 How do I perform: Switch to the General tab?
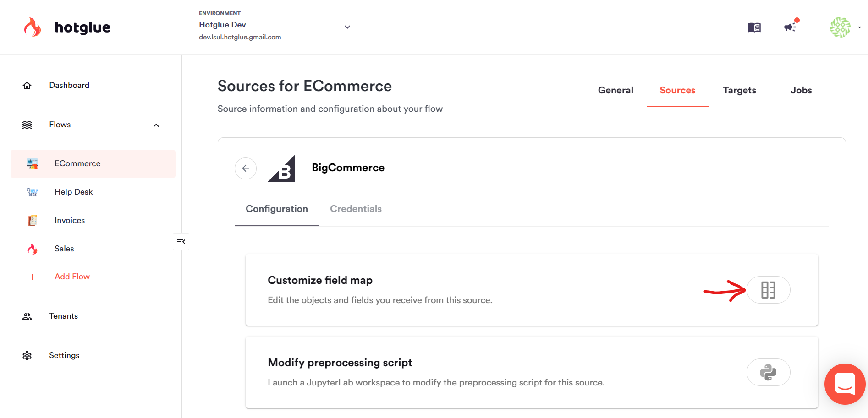(615, 90)
